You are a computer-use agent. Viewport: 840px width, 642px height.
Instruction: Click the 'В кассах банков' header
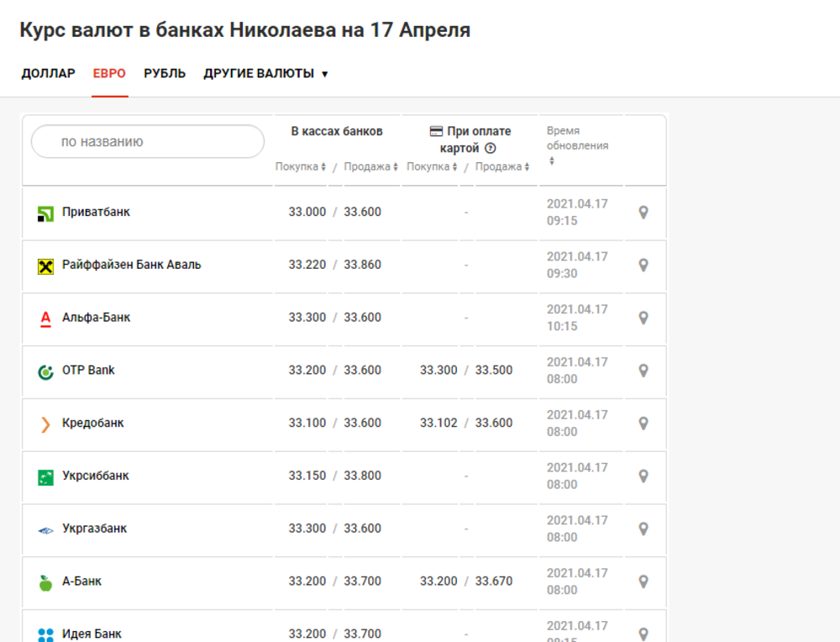[x=337, y=131]
